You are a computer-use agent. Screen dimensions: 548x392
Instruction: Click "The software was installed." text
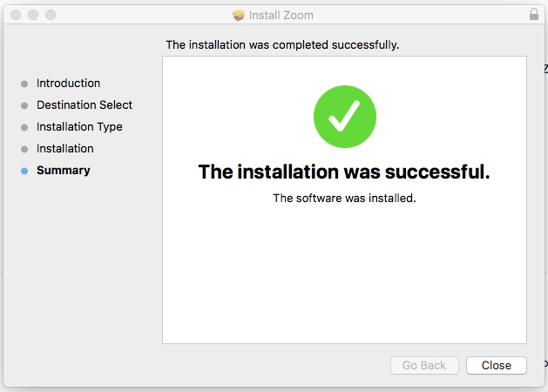pos(344,198)
